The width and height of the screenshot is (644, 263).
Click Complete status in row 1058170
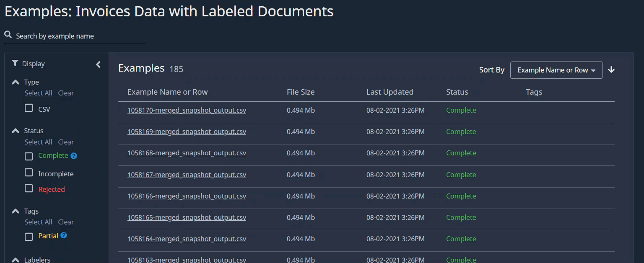coord(461,110)
